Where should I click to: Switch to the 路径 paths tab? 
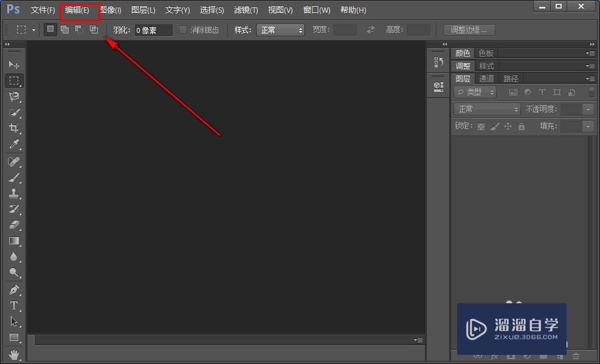pos(511,79)
